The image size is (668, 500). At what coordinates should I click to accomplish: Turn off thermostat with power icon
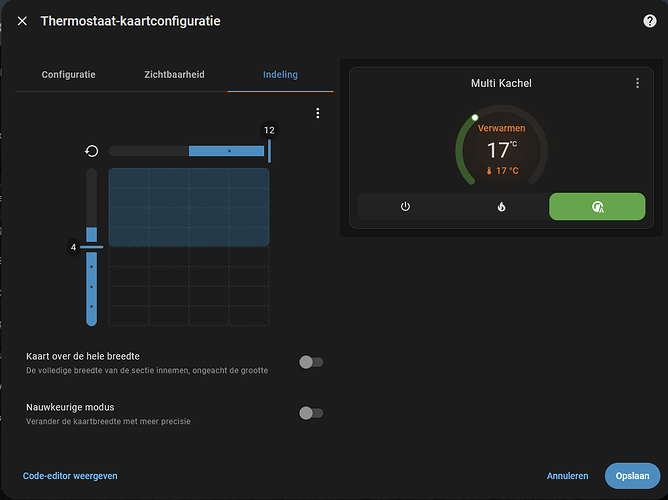405,207
